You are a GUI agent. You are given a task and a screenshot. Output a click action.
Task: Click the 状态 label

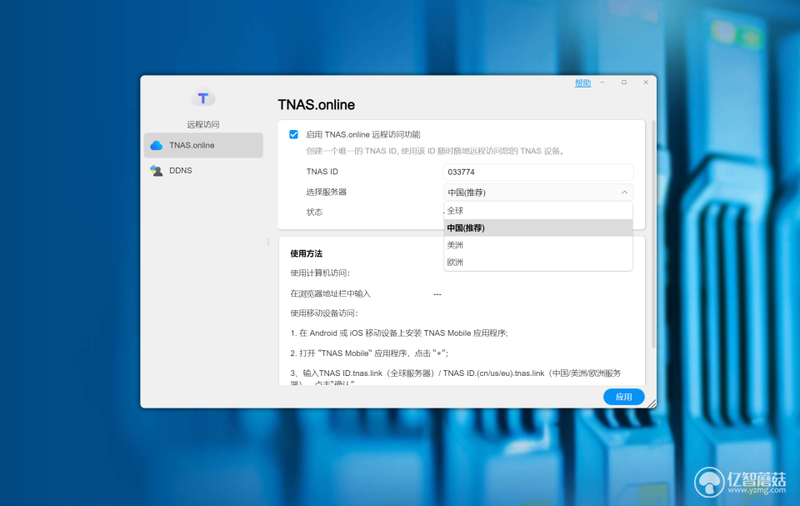pos(314,212)
